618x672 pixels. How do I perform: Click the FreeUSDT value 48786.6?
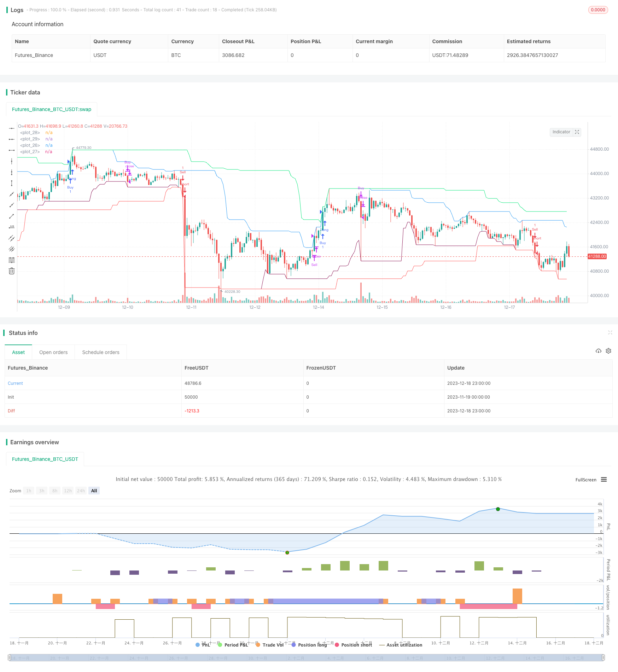(193, 383)
